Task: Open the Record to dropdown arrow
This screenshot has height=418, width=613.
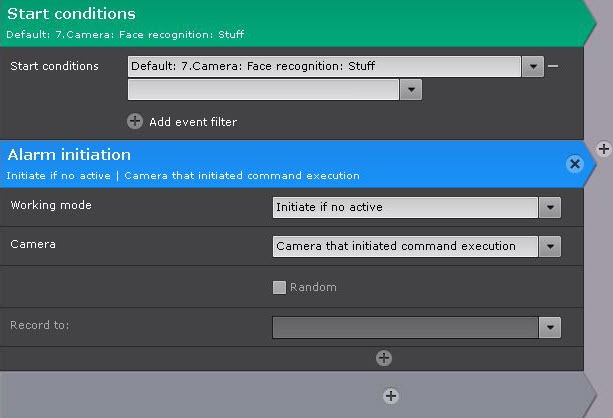Action: (550, 327)
